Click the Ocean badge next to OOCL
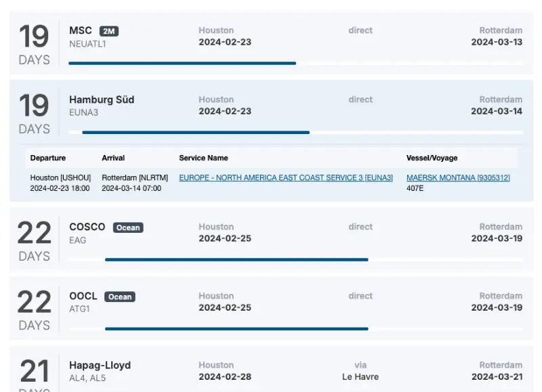This screenshot has height=392, width=542. (120, 297)
